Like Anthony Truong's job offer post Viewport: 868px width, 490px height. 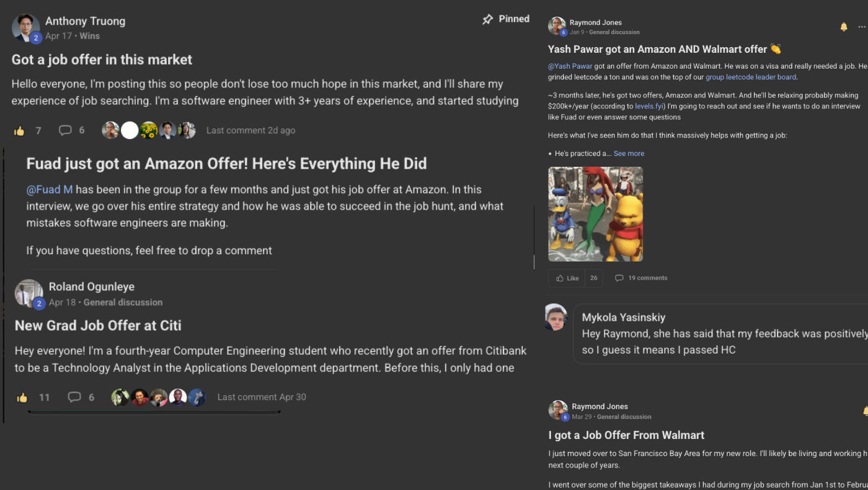(19, 130)
